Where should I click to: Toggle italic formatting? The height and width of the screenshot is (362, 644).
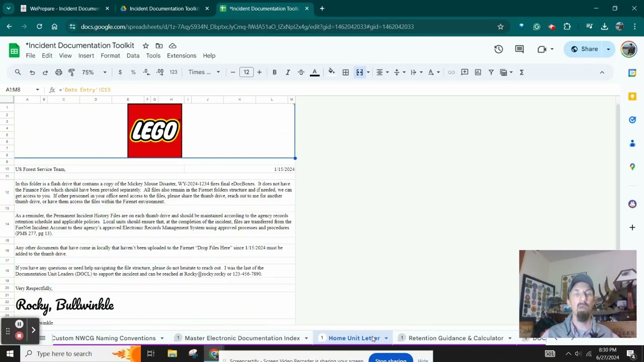[288, 72]
